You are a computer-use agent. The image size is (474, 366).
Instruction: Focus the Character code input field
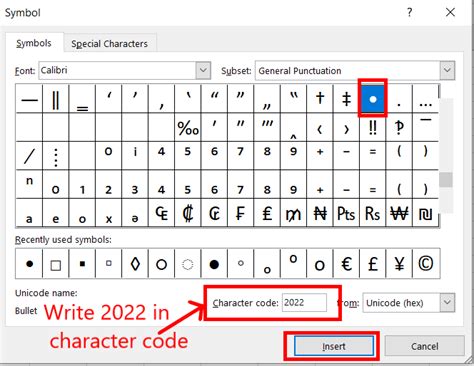tap(304, 302)
